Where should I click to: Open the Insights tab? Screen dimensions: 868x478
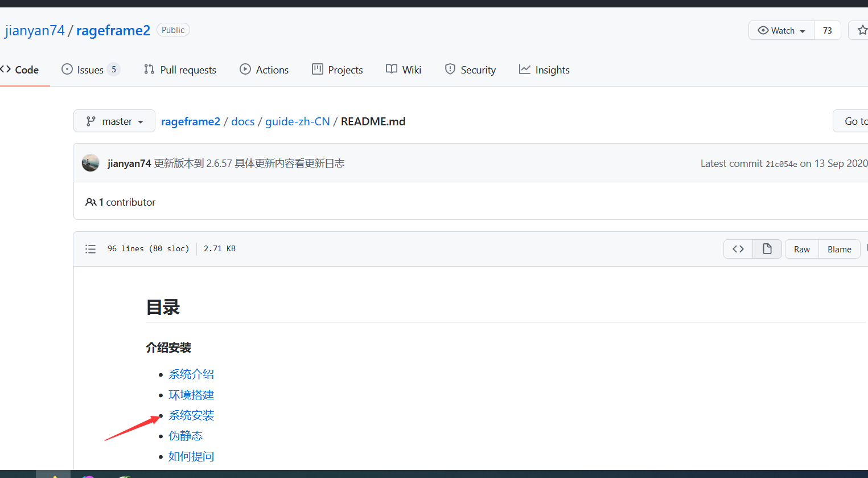(544, 70)
